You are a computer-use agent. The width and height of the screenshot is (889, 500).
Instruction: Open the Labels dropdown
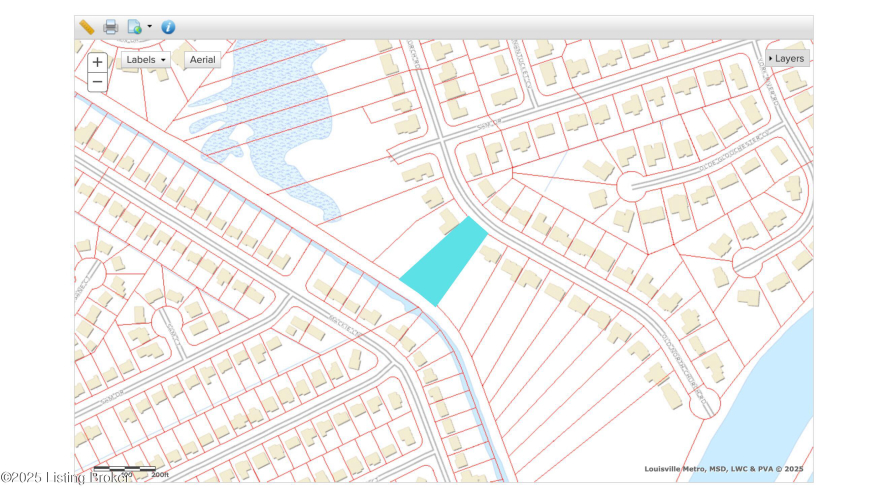(146, 60)
